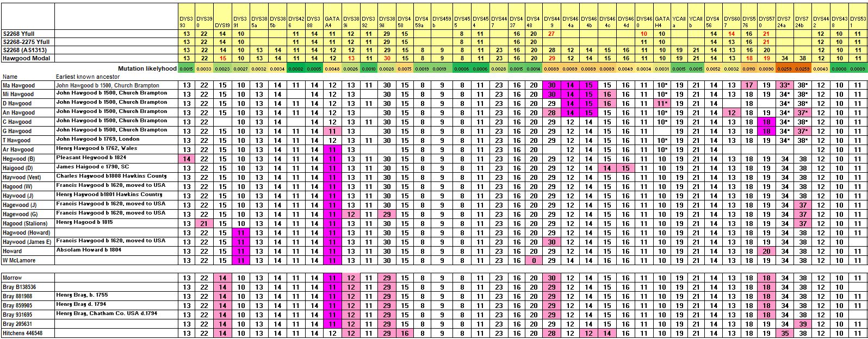This screenshot has width=868, height=339.
Task: Select the pink 14 cell in Hegwood (B) row
Action: pos(187,159)
